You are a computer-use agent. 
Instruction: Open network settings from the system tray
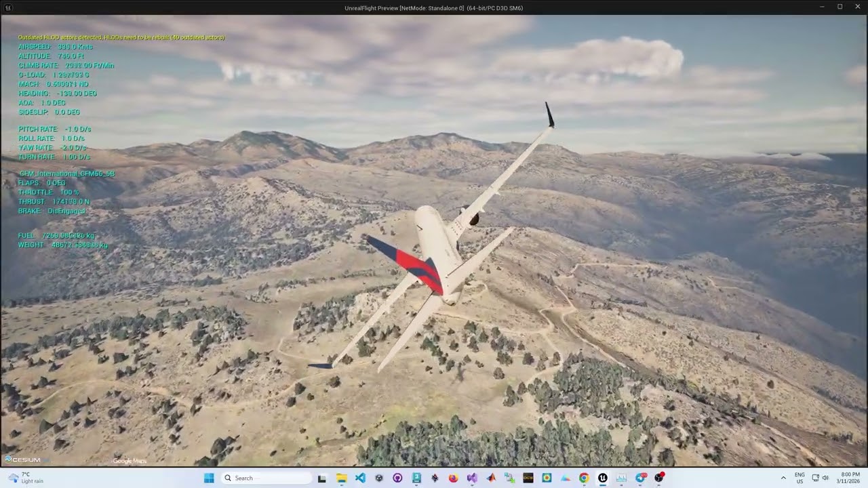pos(816,478)
